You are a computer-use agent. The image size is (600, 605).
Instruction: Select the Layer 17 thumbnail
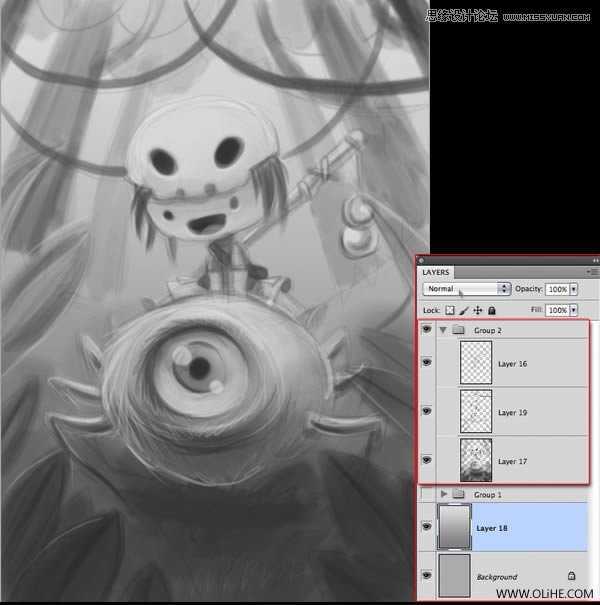point(476,460)
